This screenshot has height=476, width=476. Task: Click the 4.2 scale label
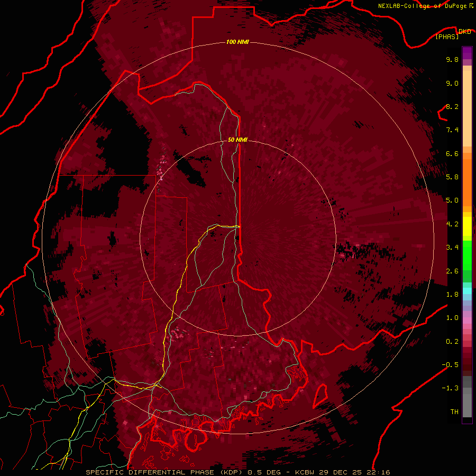click(x=452, y=224)
